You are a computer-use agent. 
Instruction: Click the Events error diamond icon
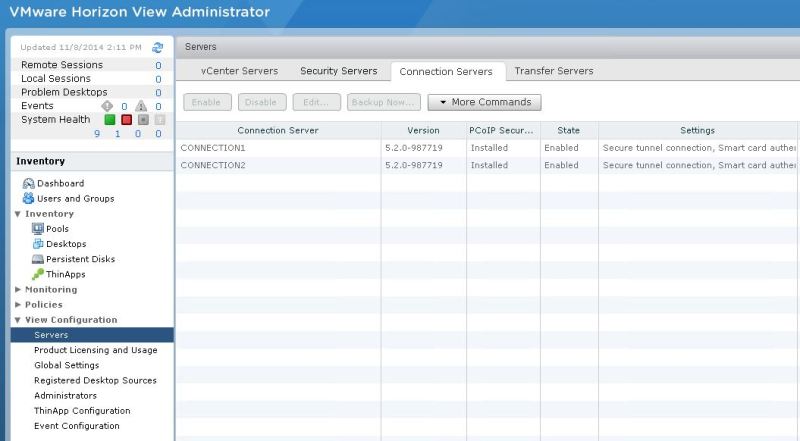click(107, 106)
